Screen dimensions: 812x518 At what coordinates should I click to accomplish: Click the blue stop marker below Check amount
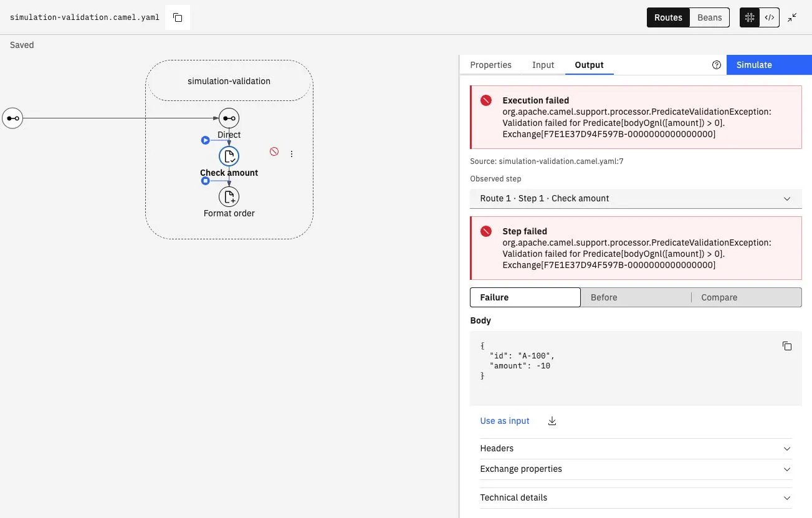coord(206,181)
